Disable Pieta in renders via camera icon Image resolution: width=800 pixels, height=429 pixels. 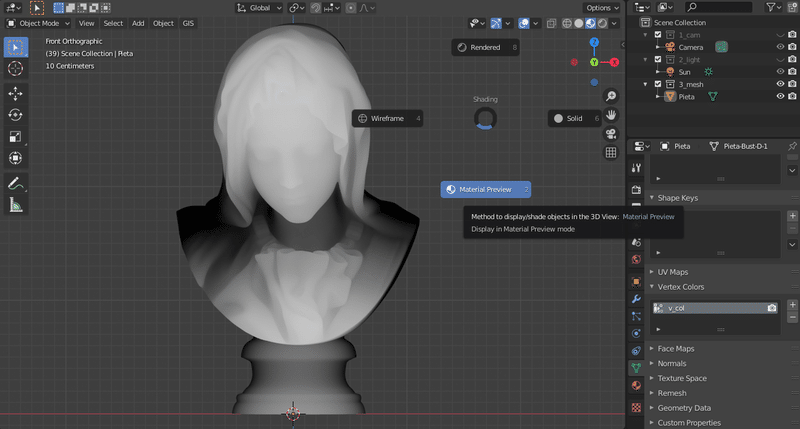792,96
